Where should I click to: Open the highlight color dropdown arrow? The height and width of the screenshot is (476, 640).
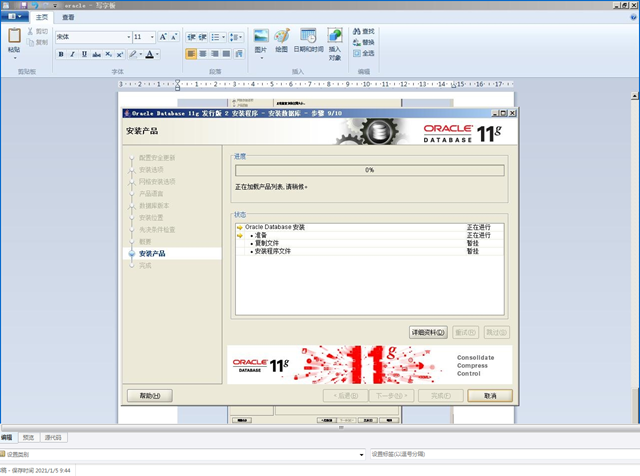(x=141, y=54)
